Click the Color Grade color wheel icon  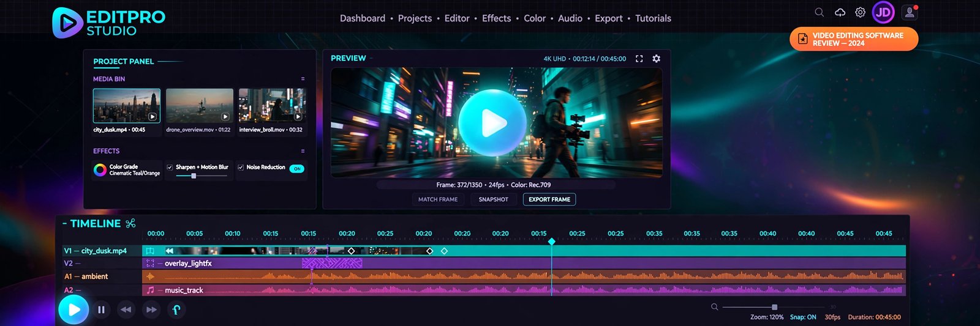pyautogui.click(x=100, y=170)
